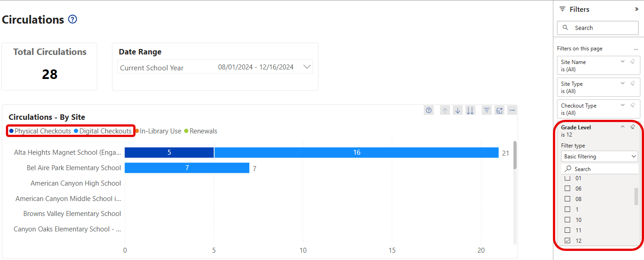Collapse the Grade Level filter card

coord(623,127)
